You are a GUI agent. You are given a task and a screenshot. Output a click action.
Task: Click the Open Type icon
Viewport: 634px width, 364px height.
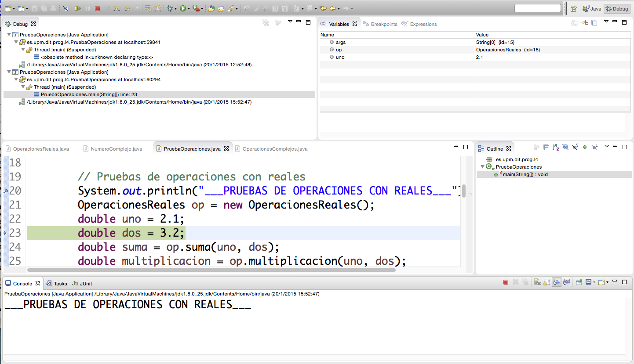click(211, 8)
